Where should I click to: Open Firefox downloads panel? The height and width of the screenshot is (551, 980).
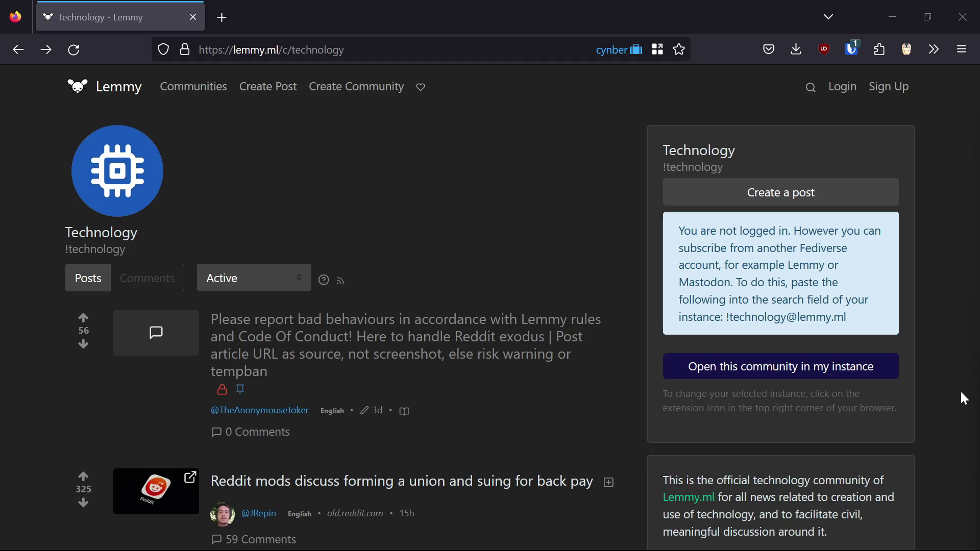(x=796, y=49)
